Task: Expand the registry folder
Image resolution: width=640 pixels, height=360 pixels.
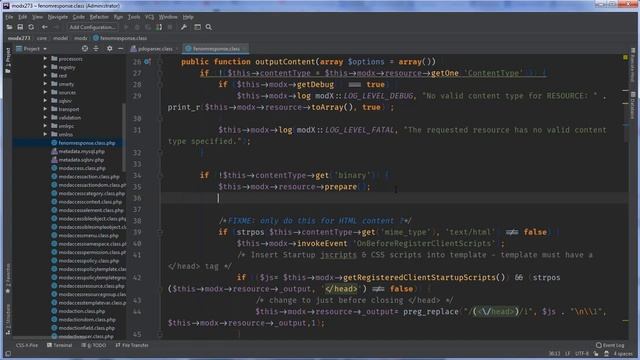Action: [x=45, y=67]
